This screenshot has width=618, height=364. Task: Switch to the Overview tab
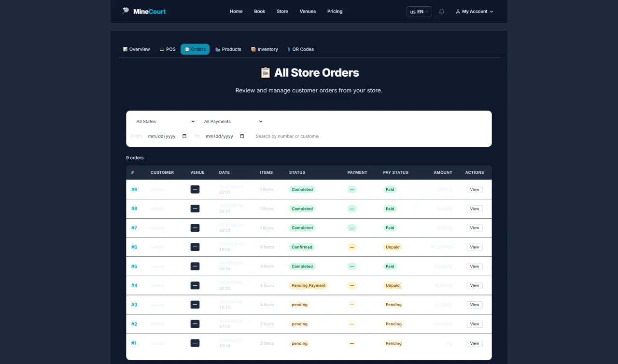click(x=136, y=49)
